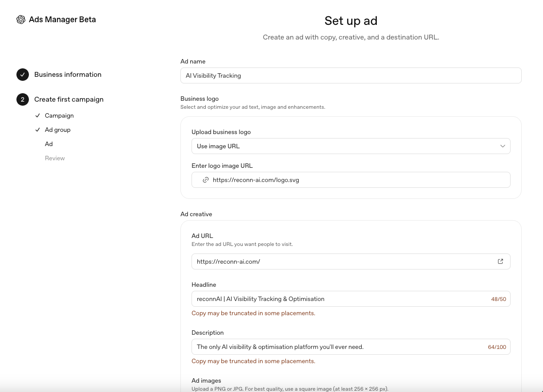Image resolution: width=543 pixels, height=392 pixels.
Task: Click the Ad images label
Action: tap(206, 380)
